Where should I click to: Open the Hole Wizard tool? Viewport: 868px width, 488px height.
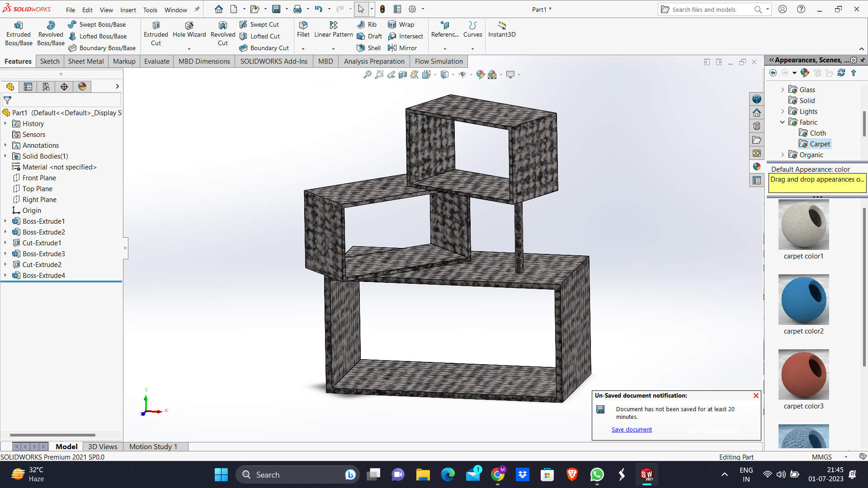click(x=189, y=26)
